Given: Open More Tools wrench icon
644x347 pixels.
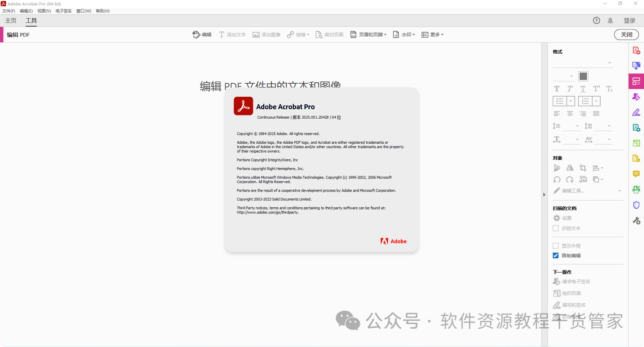Looking at the screenshot, I should pos(636,220).
